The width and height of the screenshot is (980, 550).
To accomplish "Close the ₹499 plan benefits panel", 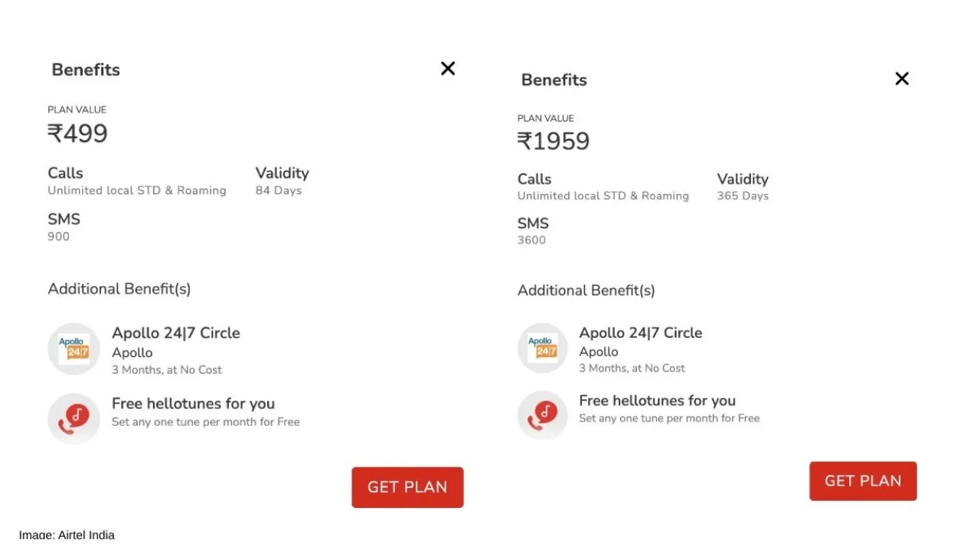I will (448, 68).
